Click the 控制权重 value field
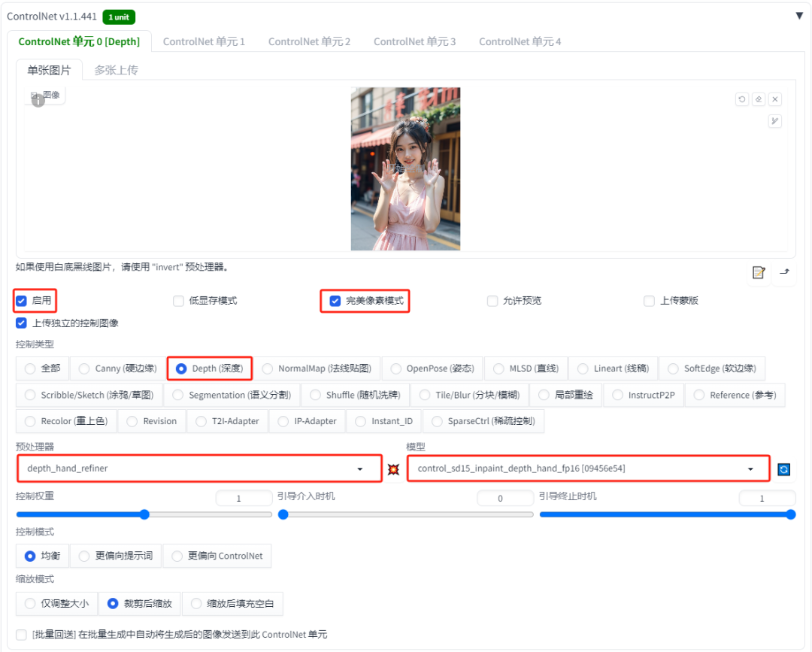The height and width of the screenshot is (652, 812). (x=244, y=498)
